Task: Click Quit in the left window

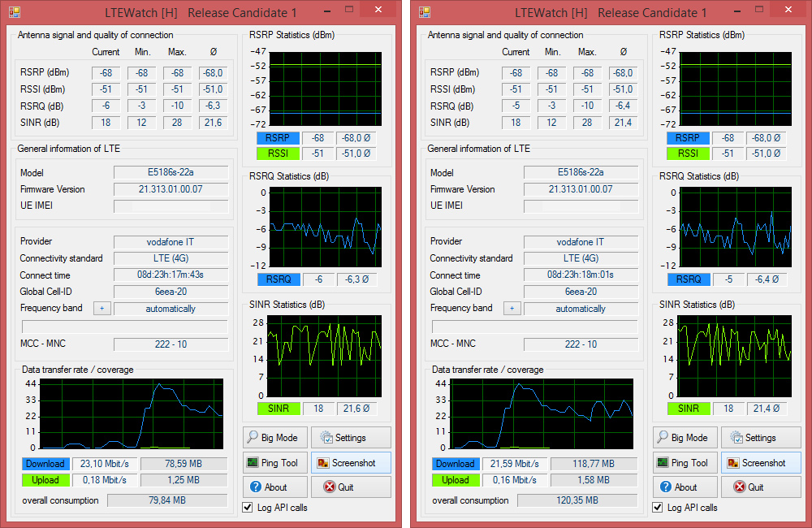Action: (x=351, y=487)
